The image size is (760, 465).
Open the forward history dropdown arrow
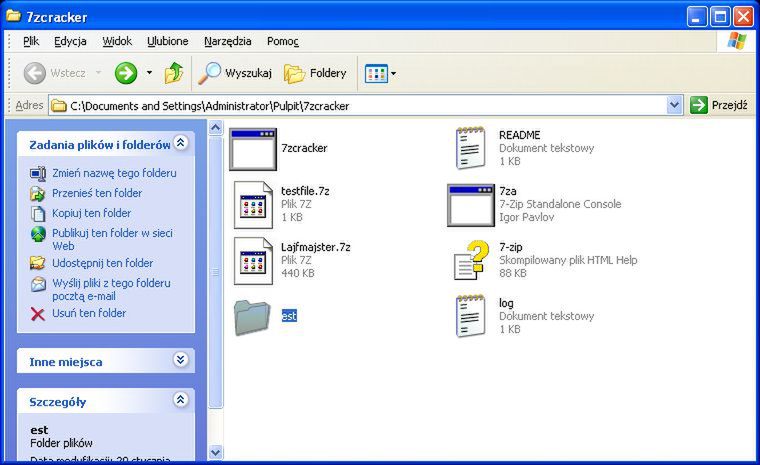pos(149,73)
